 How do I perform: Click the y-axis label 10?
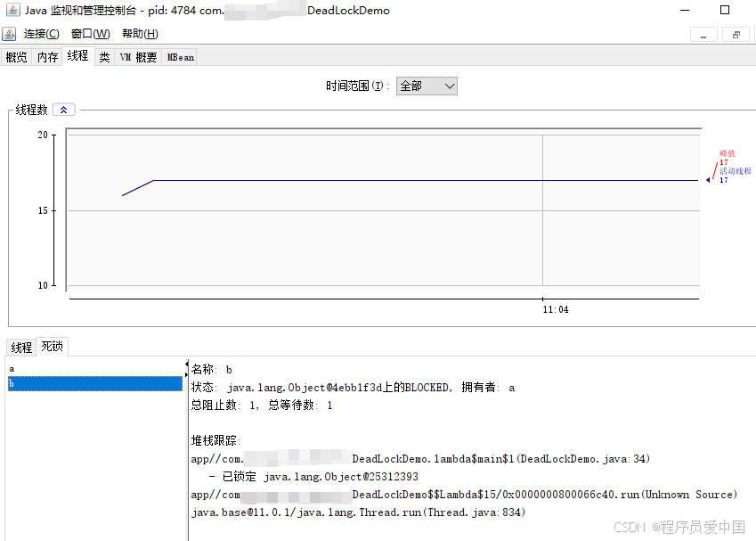click(43, 286)
